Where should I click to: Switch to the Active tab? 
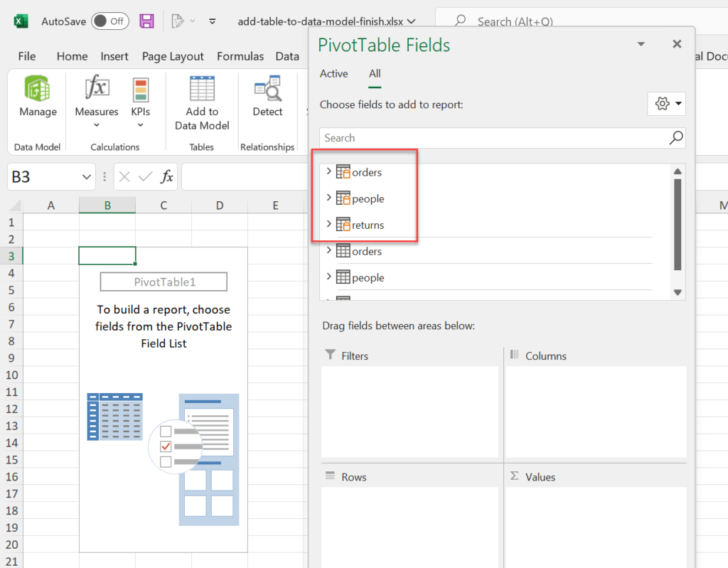point(333,74)
